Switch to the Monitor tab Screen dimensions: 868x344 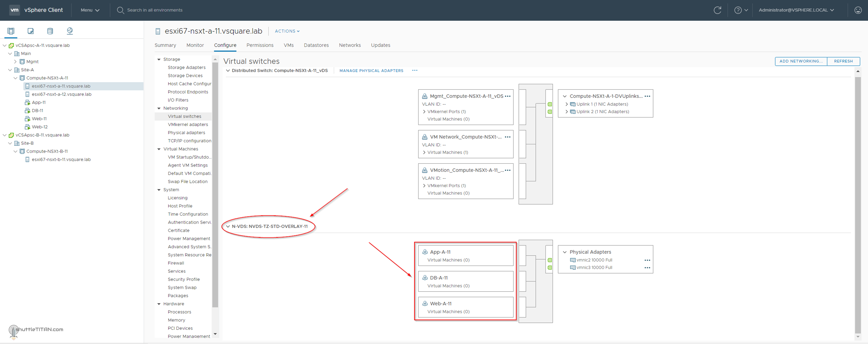195,45
